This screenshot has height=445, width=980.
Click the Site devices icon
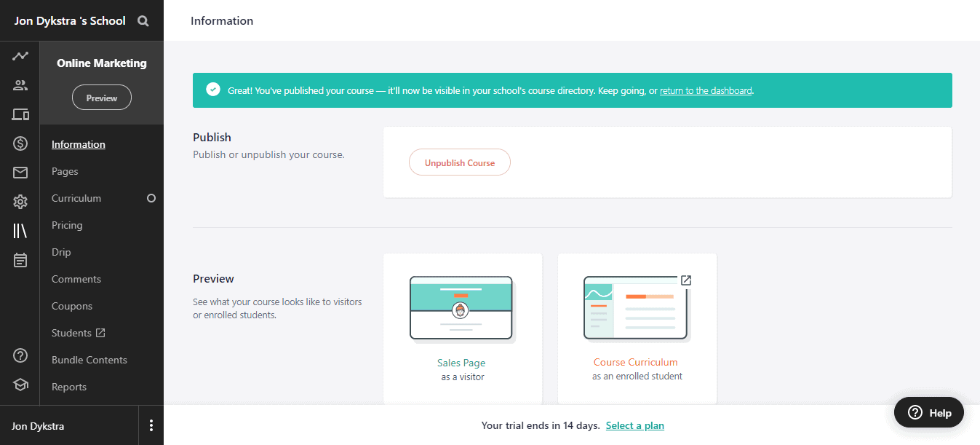point(20,114)
